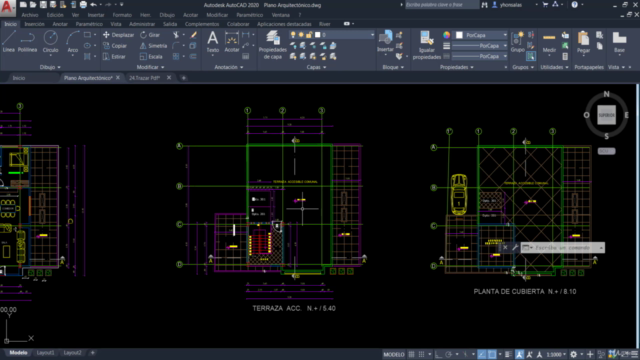The height and width of the screenshot is (360, 640).
Task: Click the workspace settings gear in status bar
Action: pos(573,354)
